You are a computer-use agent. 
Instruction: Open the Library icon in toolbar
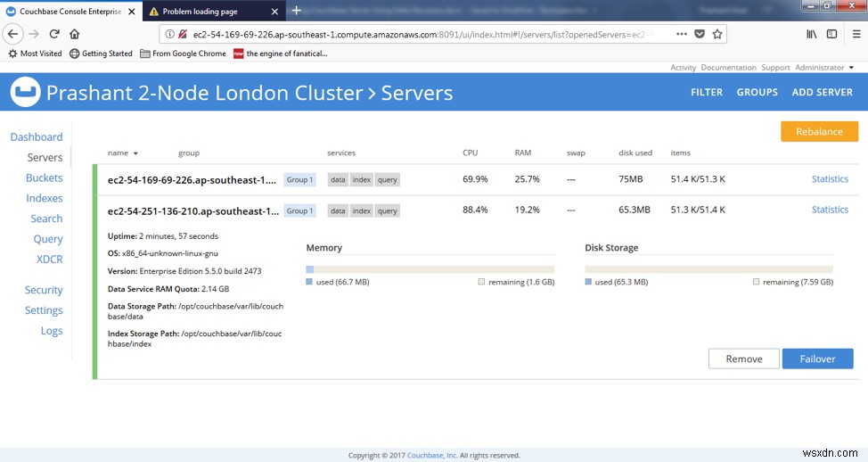[x=812, y=34]
